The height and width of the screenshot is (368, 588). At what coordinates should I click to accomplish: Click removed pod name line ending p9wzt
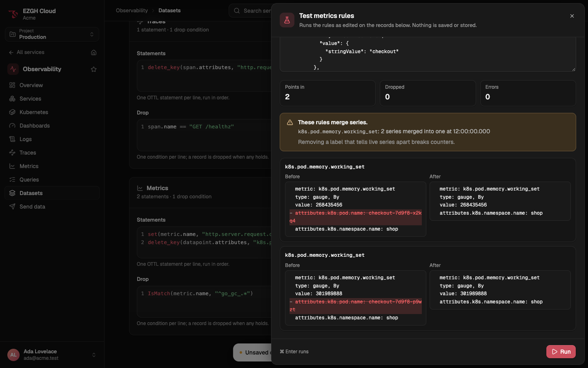point(356,306)
